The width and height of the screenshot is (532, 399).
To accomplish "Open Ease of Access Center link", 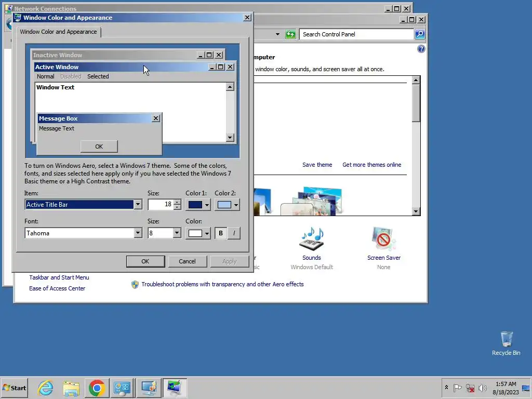I will coord(57,288).
